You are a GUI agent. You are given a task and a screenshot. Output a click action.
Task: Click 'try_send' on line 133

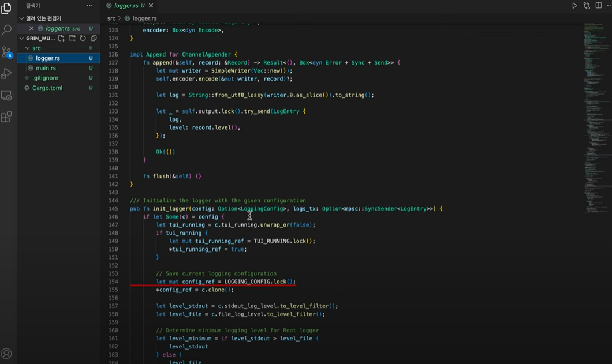pyautogui.click(x=257, y=111)
